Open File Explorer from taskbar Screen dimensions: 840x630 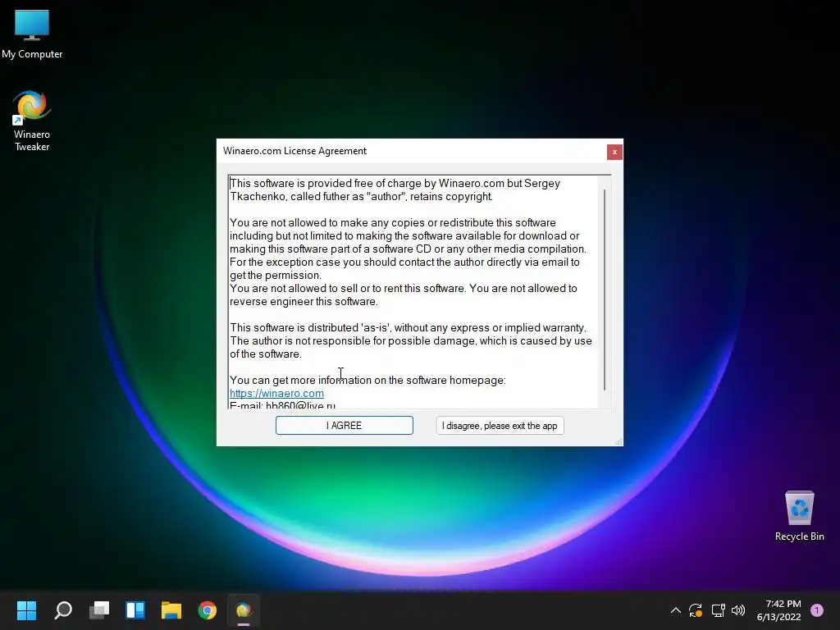pyautogui.click(x=171, y=610)
